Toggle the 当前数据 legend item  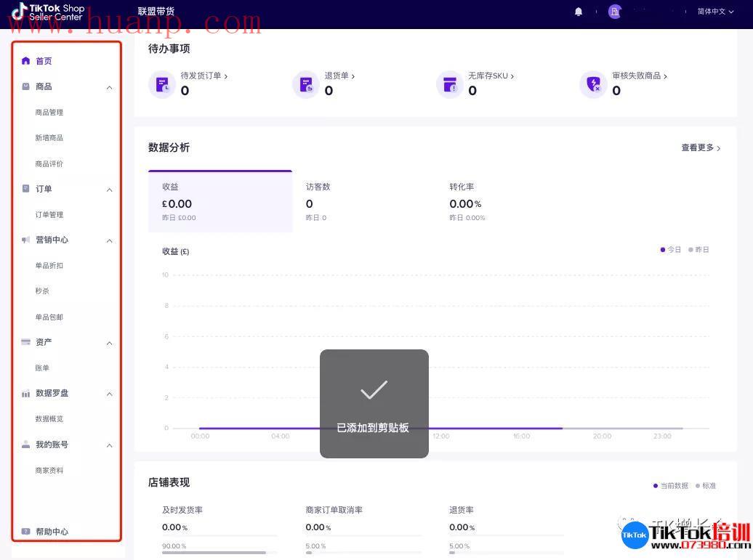click(670, 486)
